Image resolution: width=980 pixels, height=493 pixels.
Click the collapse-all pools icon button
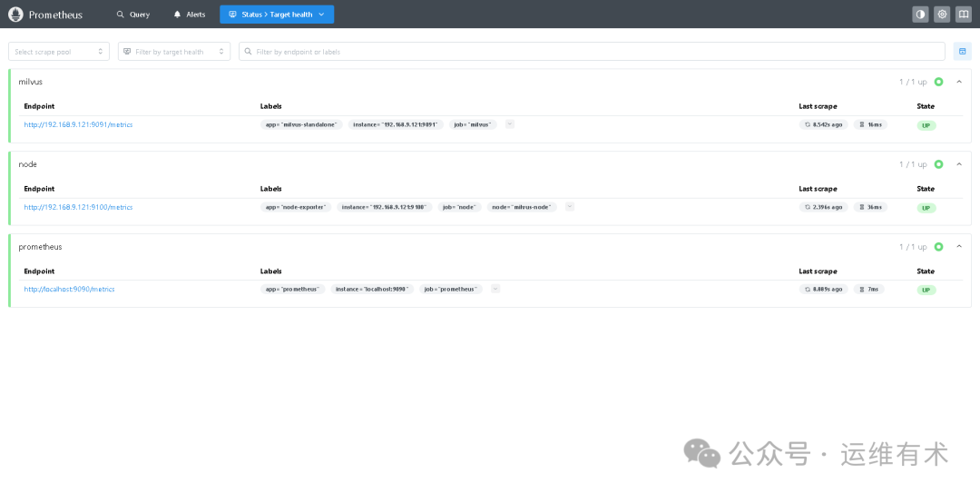963,52
